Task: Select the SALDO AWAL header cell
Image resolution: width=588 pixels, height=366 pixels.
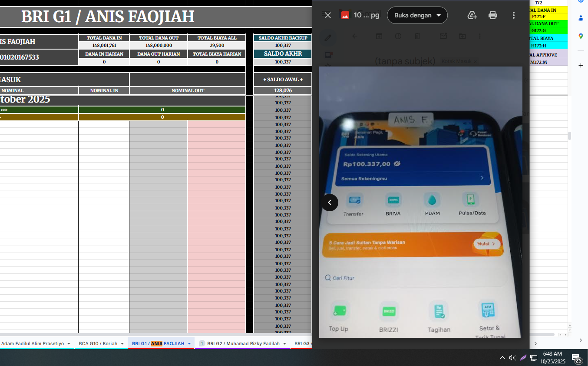Action: coord(283,80)
